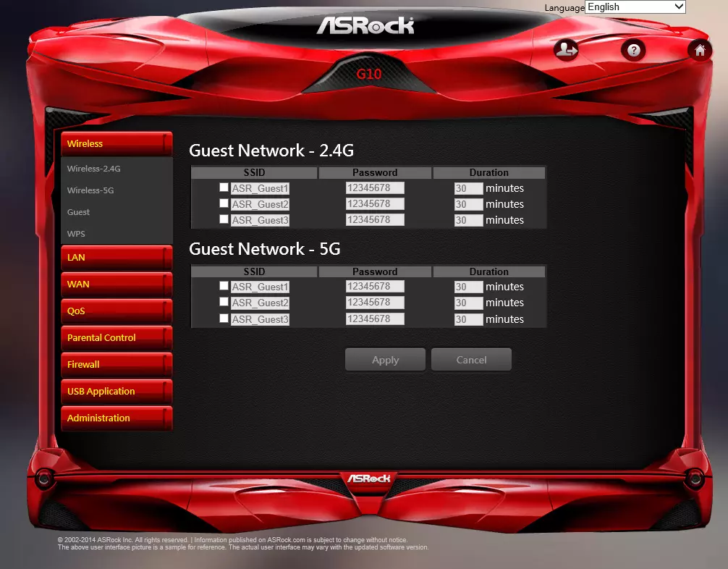Select the Guest submenu item

[x=78, y=212]
